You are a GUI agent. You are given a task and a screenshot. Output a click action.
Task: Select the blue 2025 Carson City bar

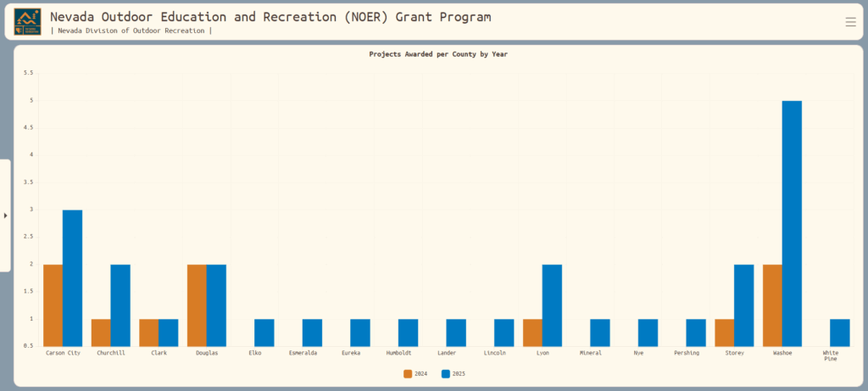click(x=72, y=278)
